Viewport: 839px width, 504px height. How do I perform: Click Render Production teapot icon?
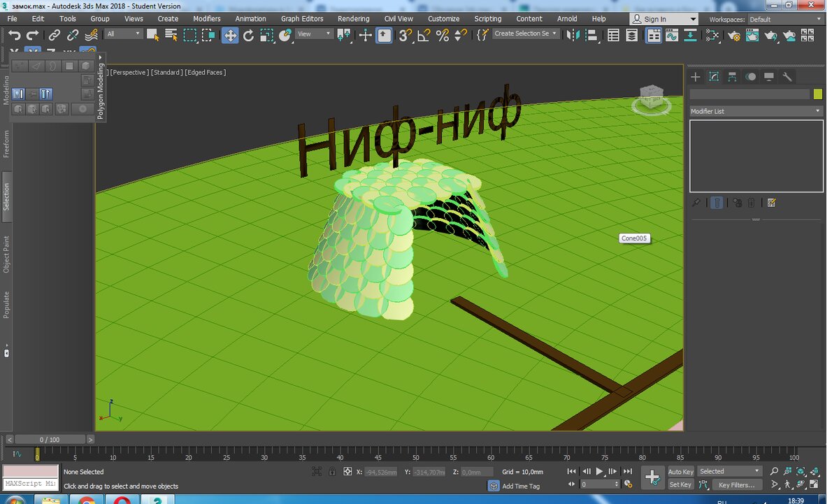770,35
